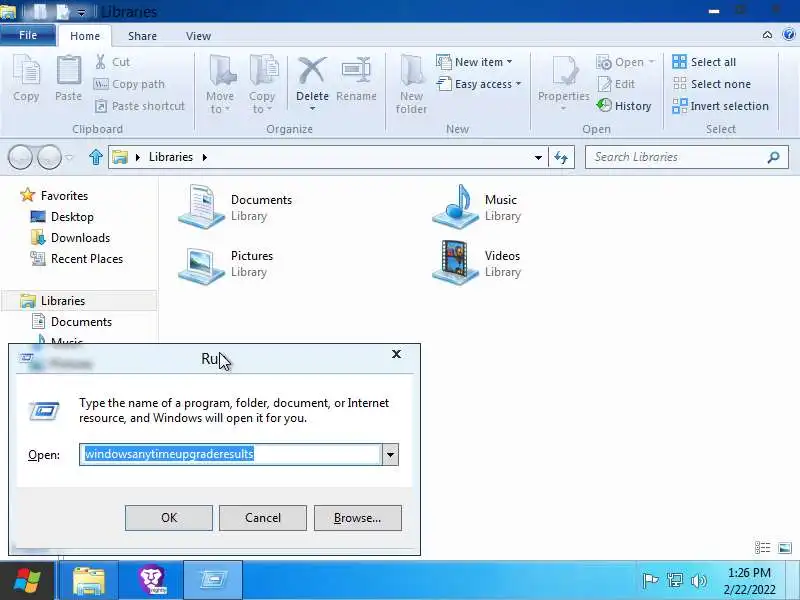Select Downloads under Favorites
This screenshot has height=600, width=800.
[x=70, y=238]
